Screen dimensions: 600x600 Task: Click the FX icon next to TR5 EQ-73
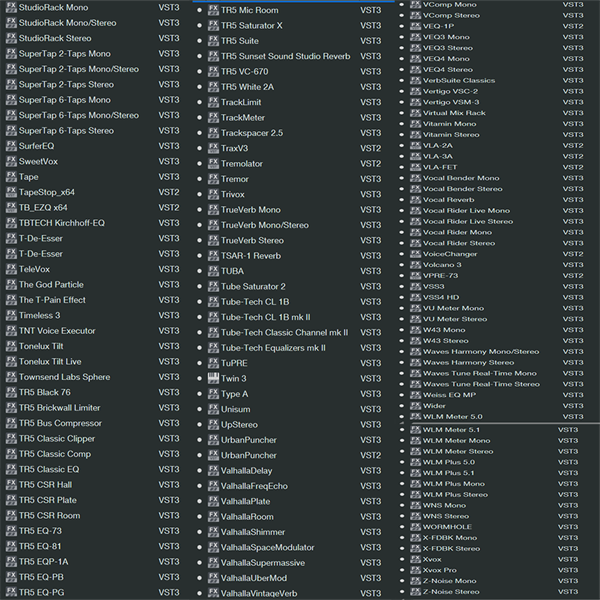pyautogui.click(x=11, y=531)
